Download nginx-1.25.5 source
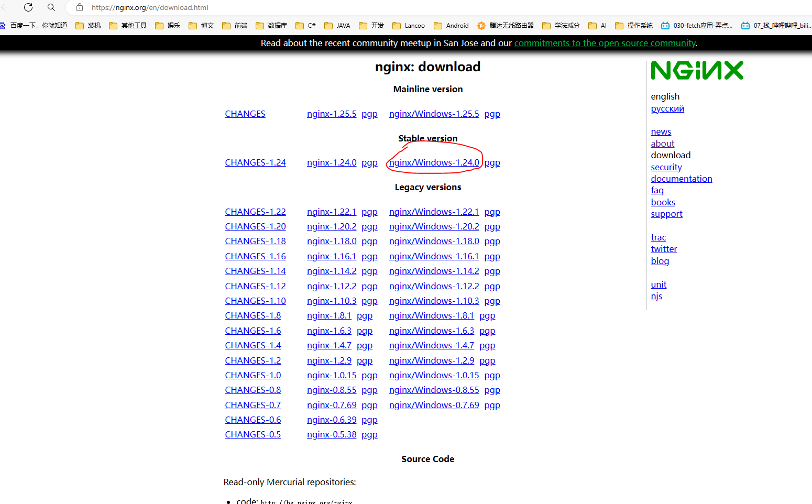 [332, 114]
